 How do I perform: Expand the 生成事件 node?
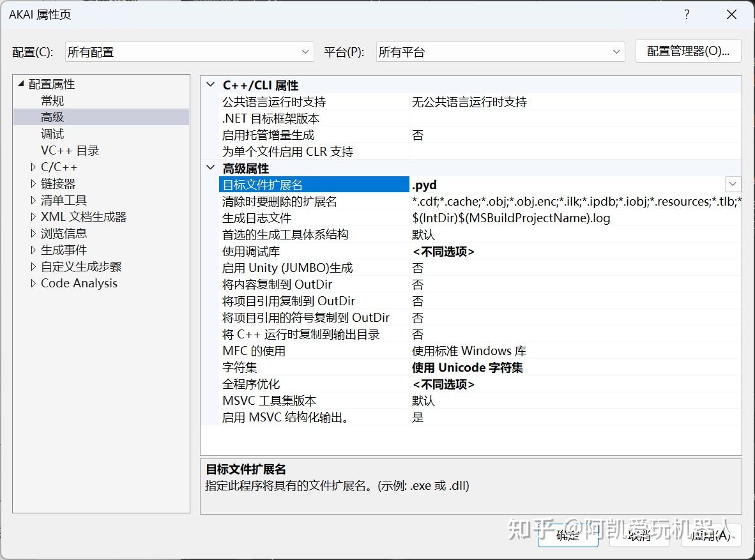coord(33,250)
